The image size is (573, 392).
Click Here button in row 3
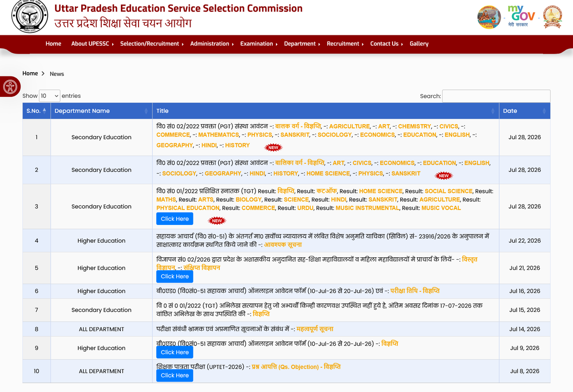[175, 219]
